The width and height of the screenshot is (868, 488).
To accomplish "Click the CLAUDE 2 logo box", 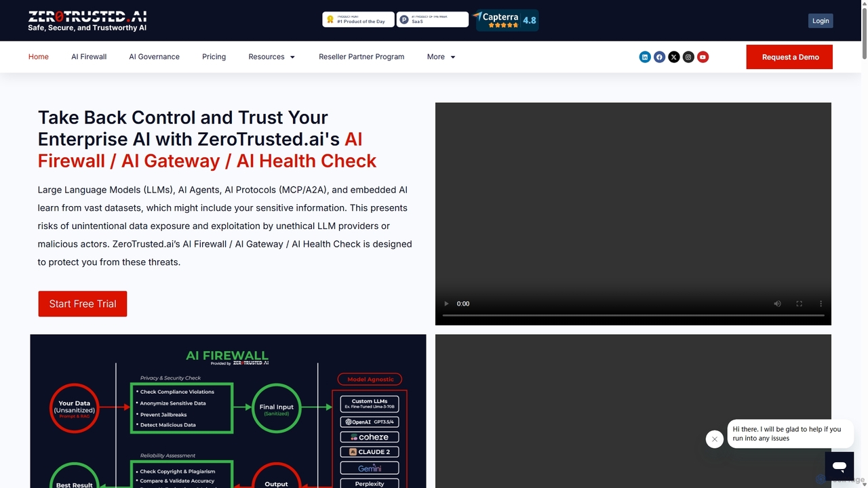I will coord(370,452).
